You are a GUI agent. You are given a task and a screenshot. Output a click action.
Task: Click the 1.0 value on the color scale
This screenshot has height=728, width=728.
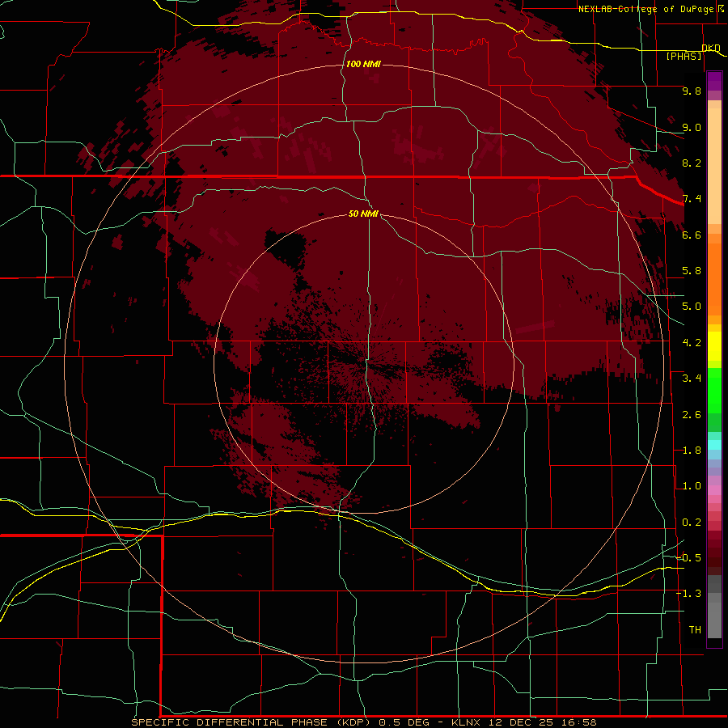[692, 486]
